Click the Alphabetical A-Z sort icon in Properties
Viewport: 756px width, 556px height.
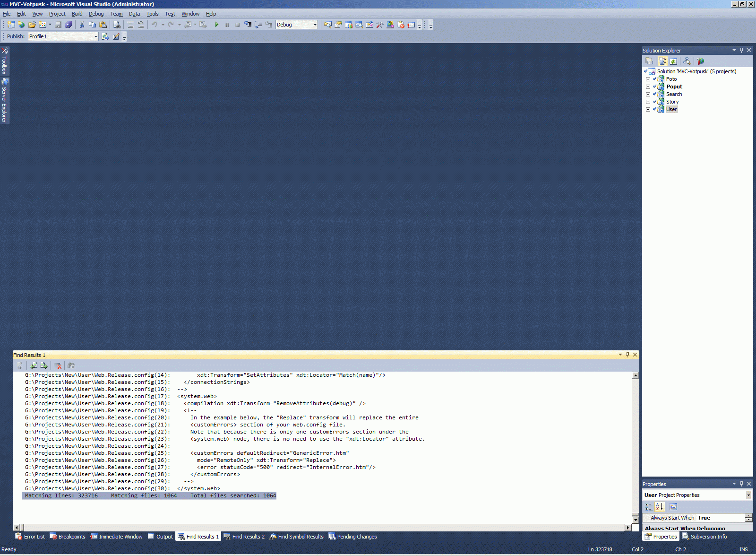pyautogui.click(x=660, y=507)
